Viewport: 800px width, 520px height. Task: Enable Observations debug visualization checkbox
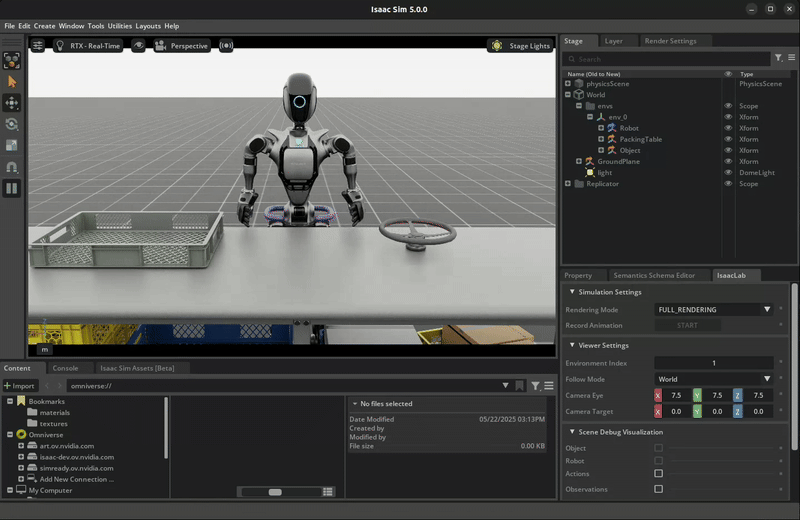(x=659, y=489)
